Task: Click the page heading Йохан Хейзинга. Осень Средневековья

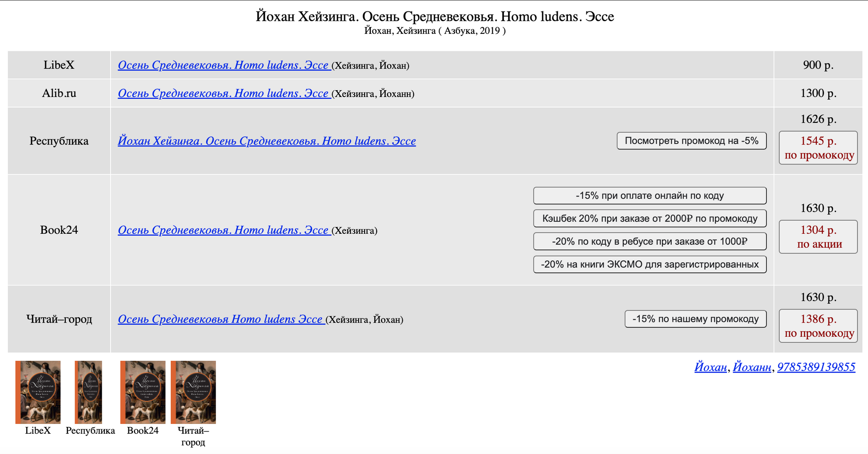Action: [x=435, y=17]
